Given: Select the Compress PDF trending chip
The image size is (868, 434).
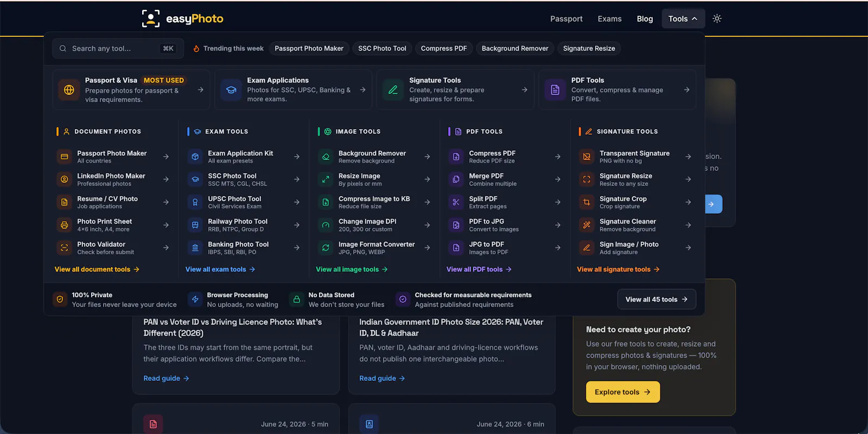Looking at the screenshot, I should coord(444,48).
